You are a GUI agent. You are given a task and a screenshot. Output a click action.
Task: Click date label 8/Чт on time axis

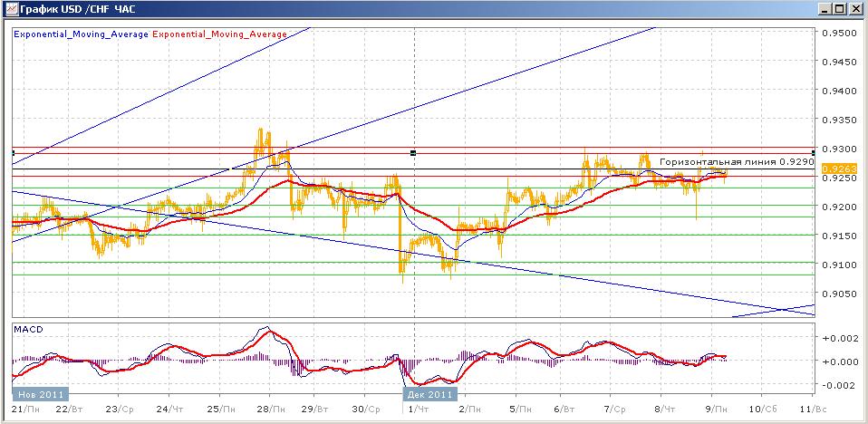pos(664,409)
